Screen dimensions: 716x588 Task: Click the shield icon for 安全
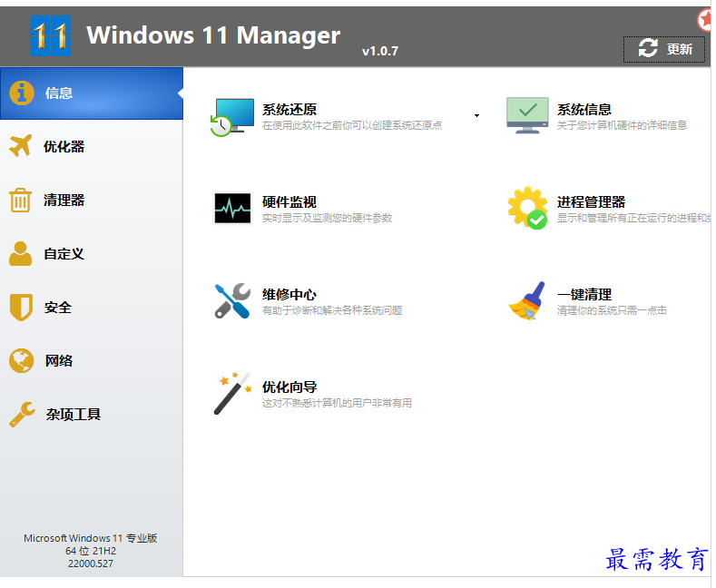pos(21,308)
